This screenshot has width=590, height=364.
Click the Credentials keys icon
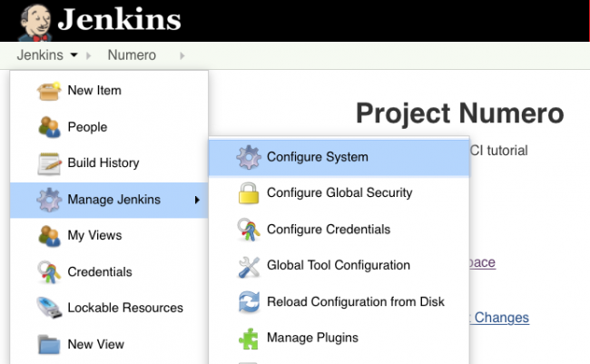coord(49,272)
